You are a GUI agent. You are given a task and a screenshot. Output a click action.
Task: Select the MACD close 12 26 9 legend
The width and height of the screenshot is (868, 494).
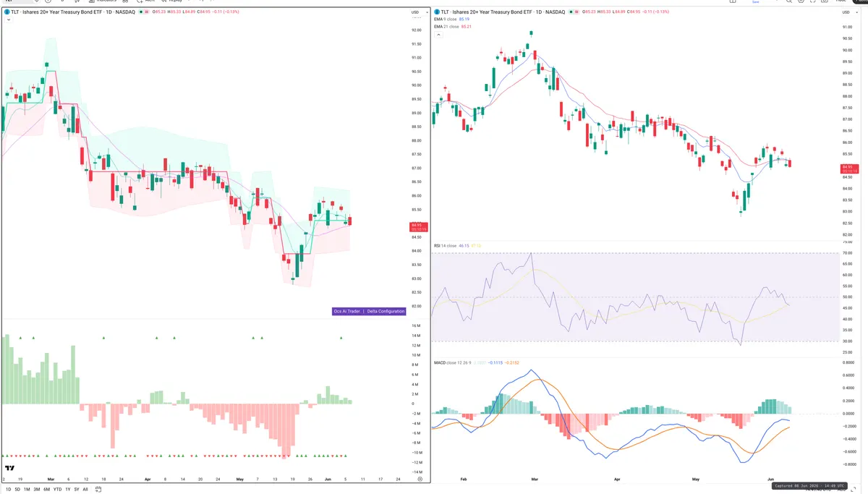tap(454, 362)
